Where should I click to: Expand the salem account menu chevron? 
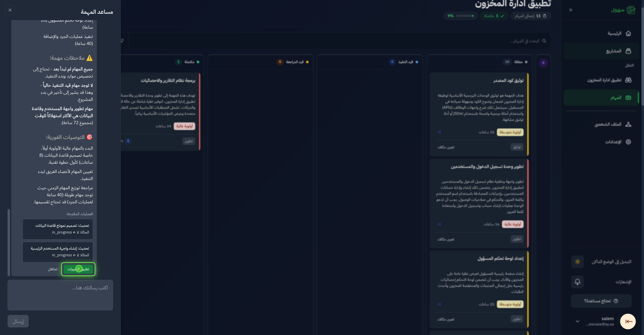(577, 321)
